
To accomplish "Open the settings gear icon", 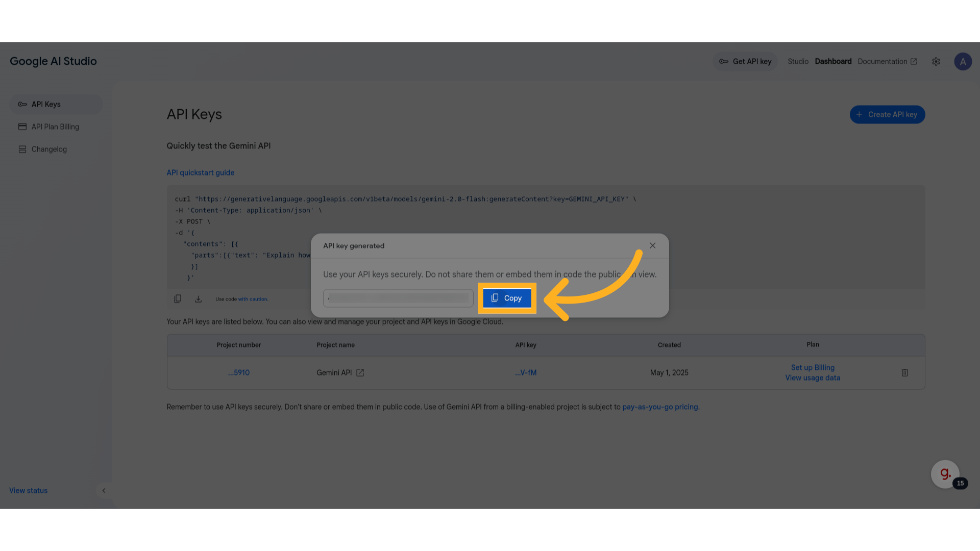I will (936, 61).
